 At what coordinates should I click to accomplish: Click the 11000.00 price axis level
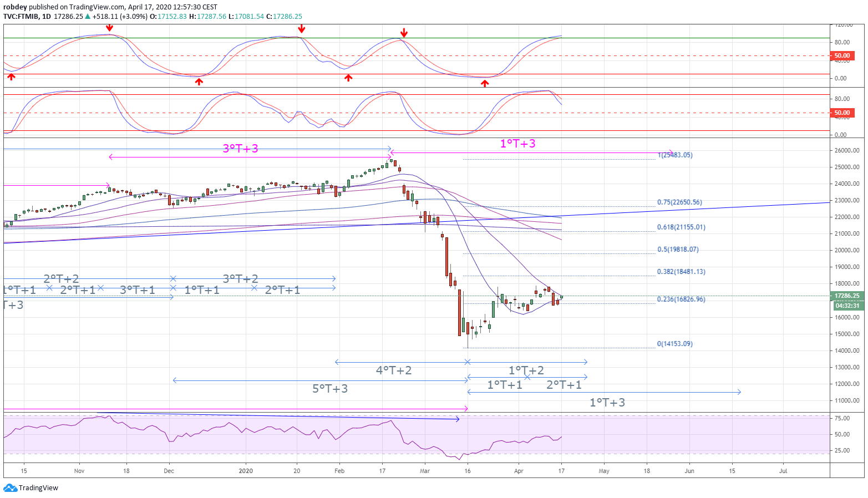point(847,401)
